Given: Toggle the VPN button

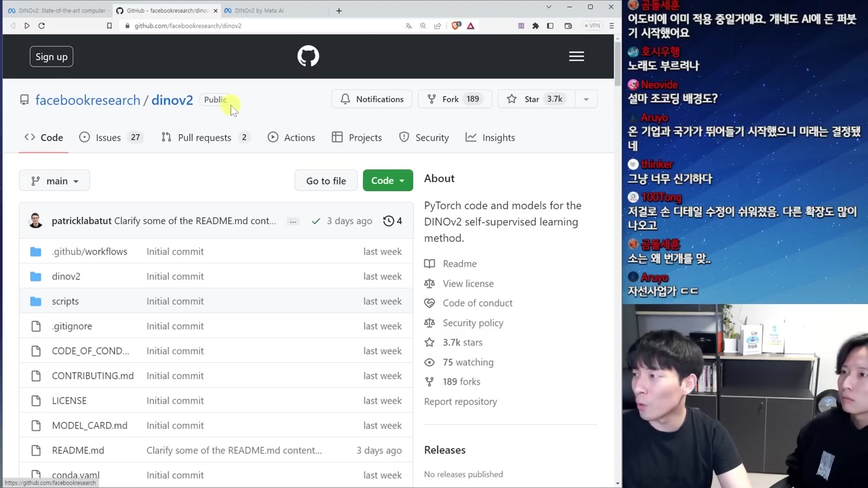Looking at the screenshot, I should (x=592, y=26).
